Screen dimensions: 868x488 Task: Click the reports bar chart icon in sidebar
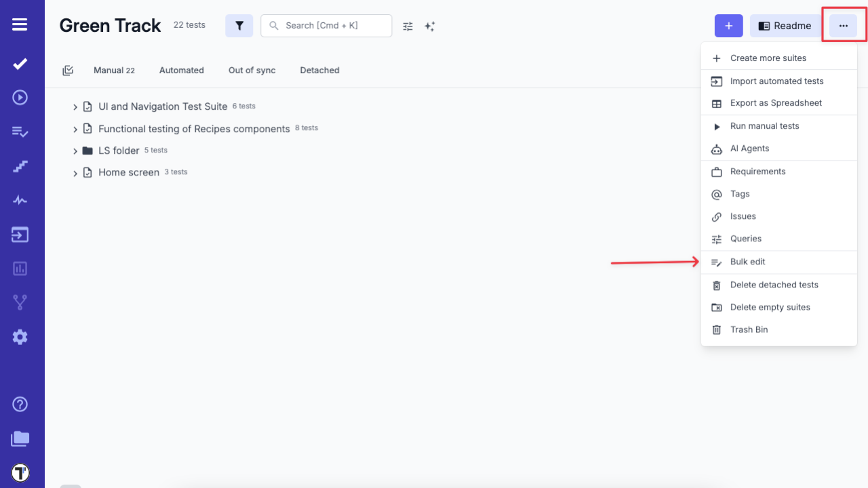coord(20,268)
